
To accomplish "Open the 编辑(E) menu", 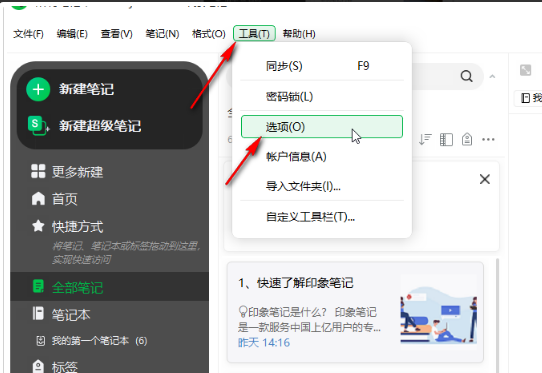I will 72,34.
